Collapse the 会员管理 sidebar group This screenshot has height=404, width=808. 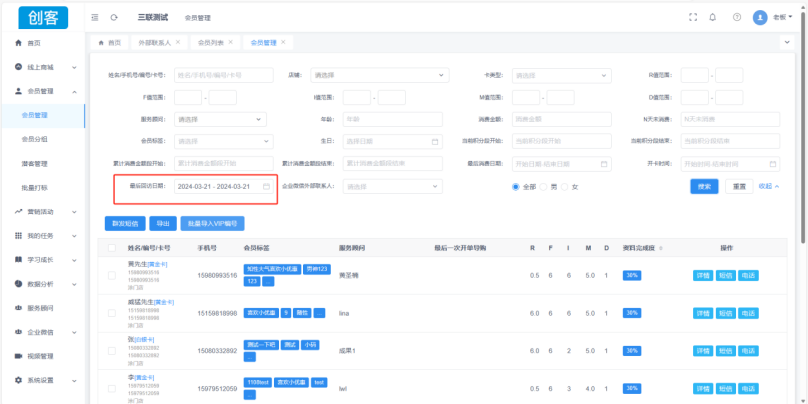(75, 91)
